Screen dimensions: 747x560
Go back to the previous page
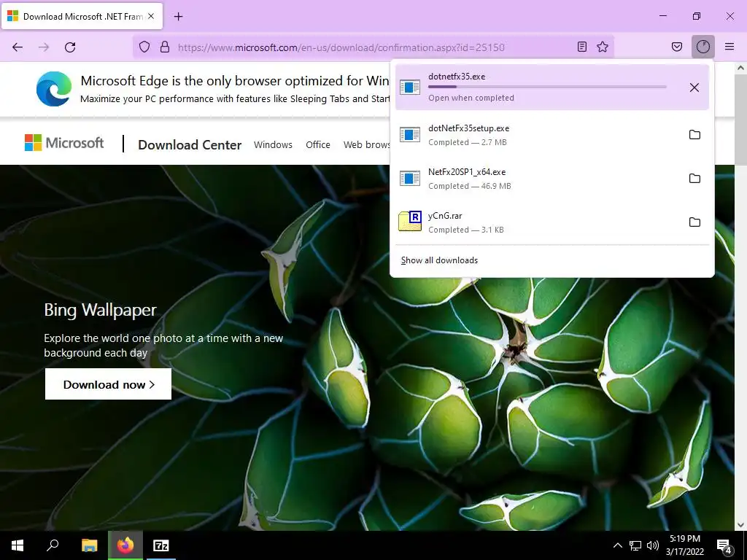[x=18, y=47]
